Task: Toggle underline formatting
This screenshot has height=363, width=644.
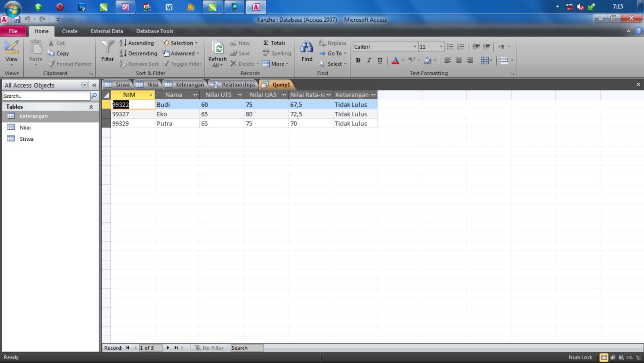Action: [x=379, y=60]
